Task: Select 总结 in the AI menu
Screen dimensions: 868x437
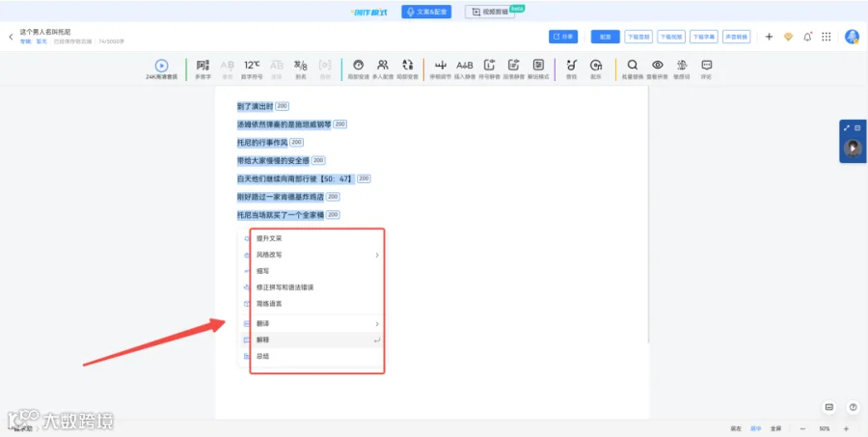Action: click(x=263, y=356)
